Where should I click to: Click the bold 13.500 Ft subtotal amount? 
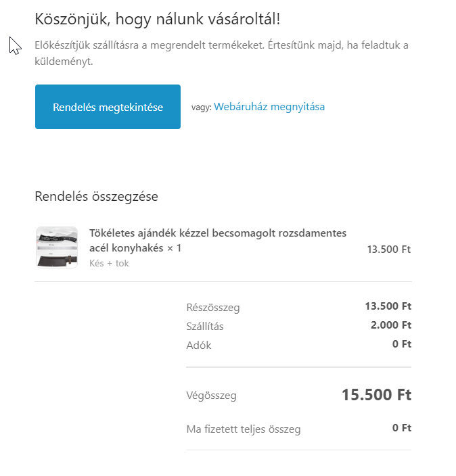(388, 306)
